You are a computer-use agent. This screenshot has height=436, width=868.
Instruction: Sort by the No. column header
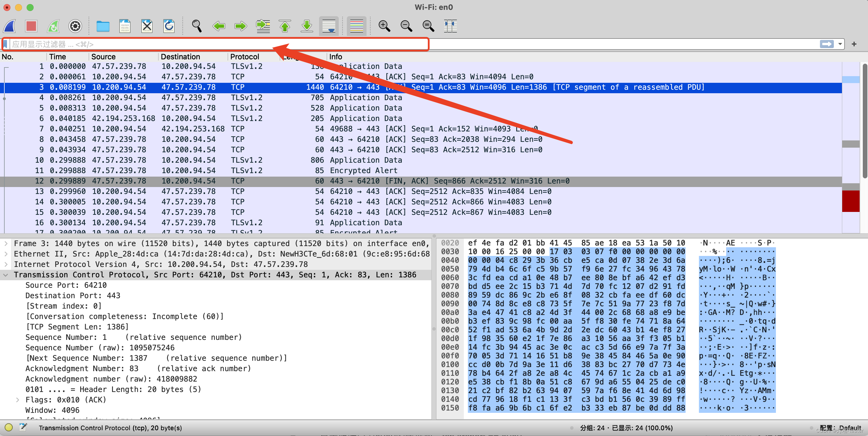(x=23, y=57)
